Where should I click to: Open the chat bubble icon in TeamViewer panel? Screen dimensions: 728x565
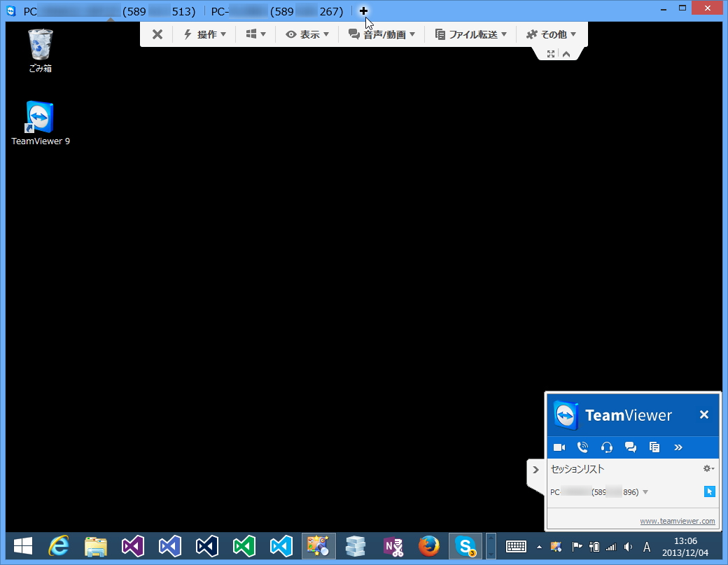coord(631,447)
